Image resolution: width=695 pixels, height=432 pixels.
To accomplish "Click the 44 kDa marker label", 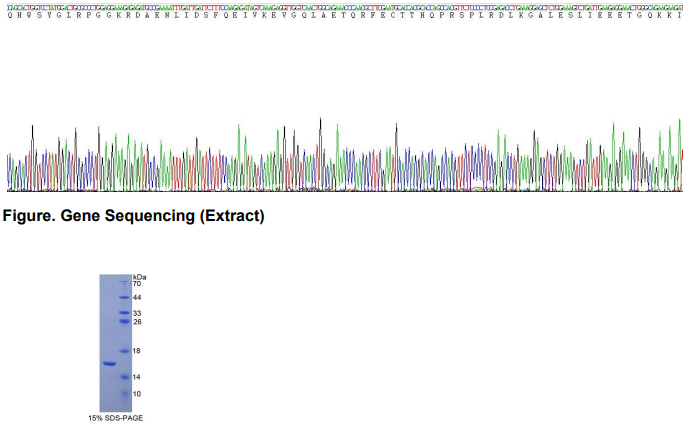I will tap(137, 298).
